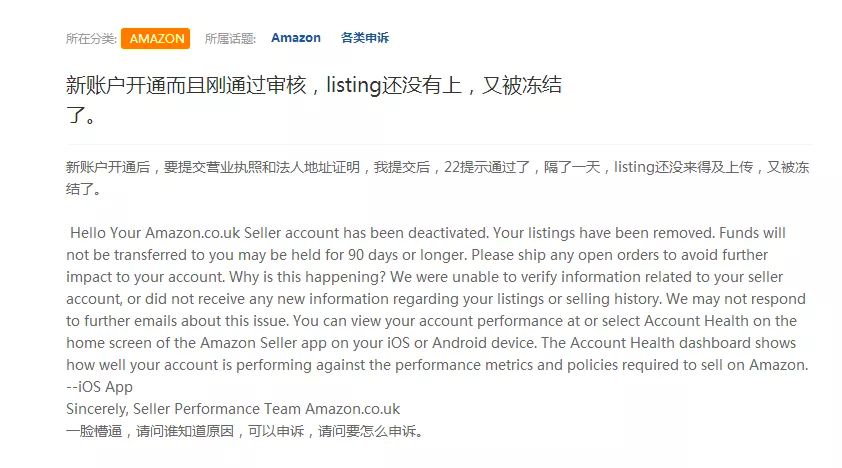Click the orange AMAZON category badge
This screenshot has height=468, width=842.
[x=155, y=38]
